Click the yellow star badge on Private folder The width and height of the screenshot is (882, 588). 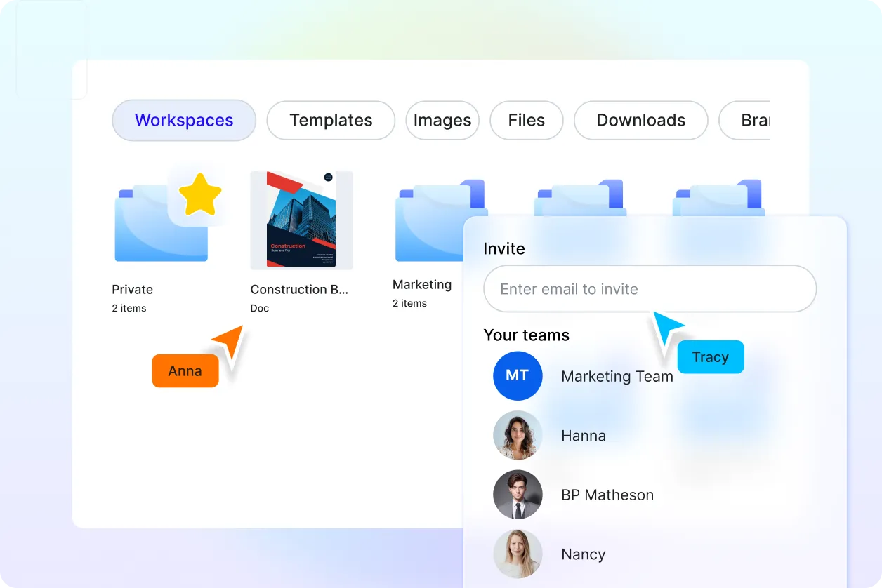pos(199,195)
